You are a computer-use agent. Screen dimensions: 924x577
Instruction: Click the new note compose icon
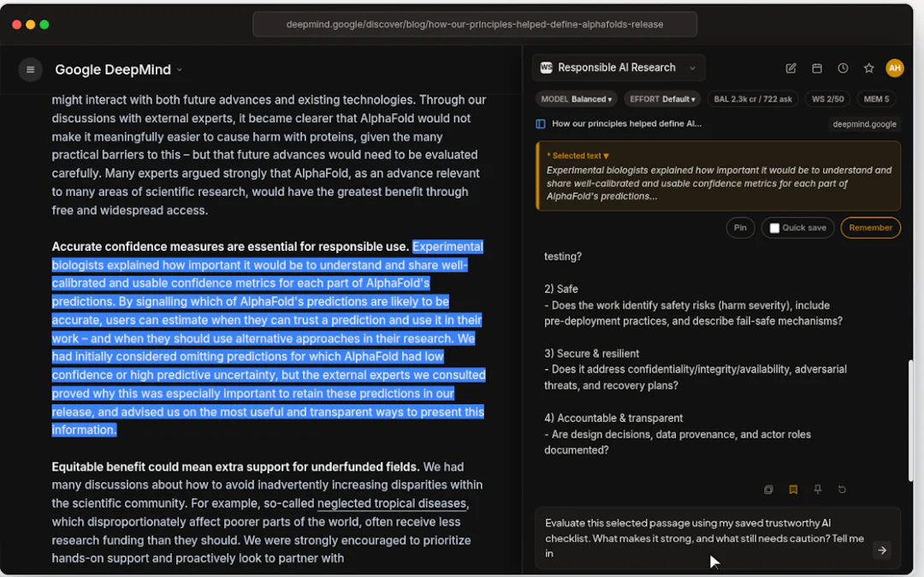click(791, 68)
